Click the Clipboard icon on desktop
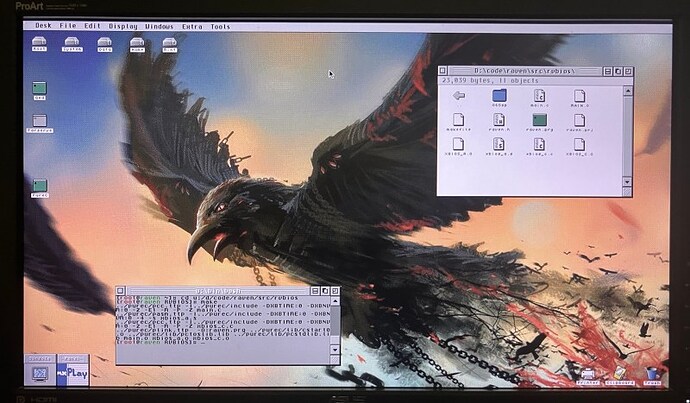This screenshot has width=690, height=403. pyautogui.click(x=620, y=376)
